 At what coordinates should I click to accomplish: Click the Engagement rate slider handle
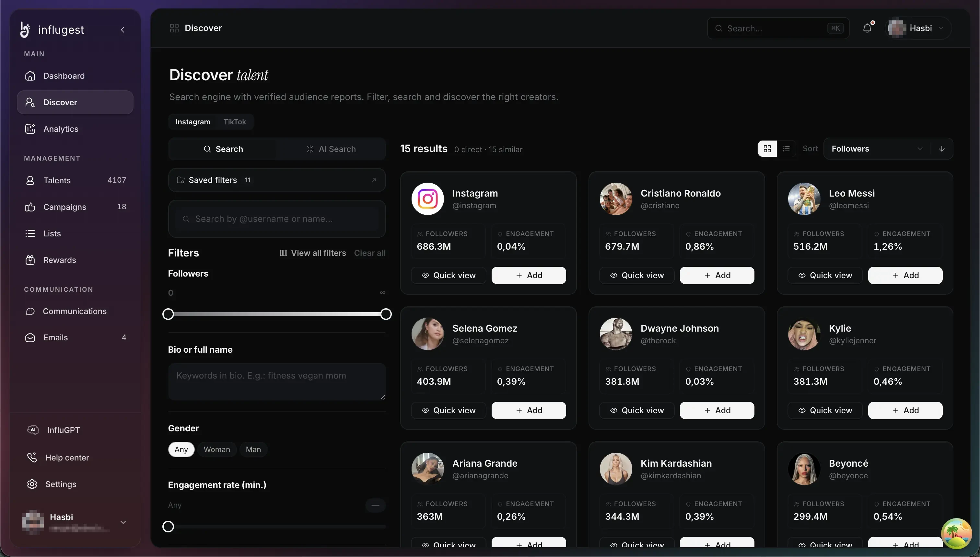[168, 527]
